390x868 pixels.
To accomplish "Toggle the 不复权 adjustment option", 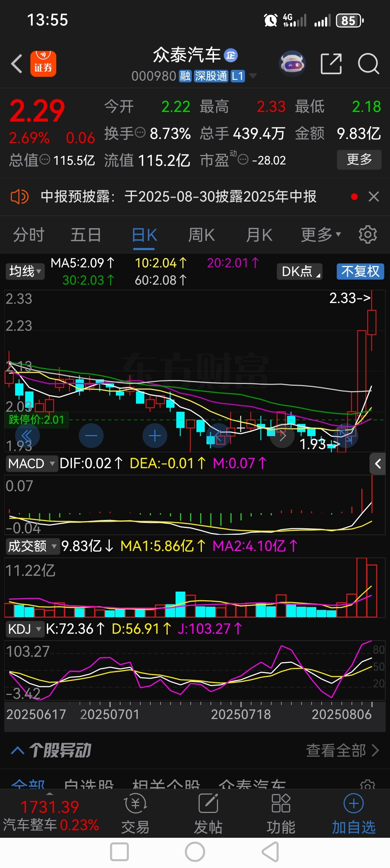I will click(360, 271).
